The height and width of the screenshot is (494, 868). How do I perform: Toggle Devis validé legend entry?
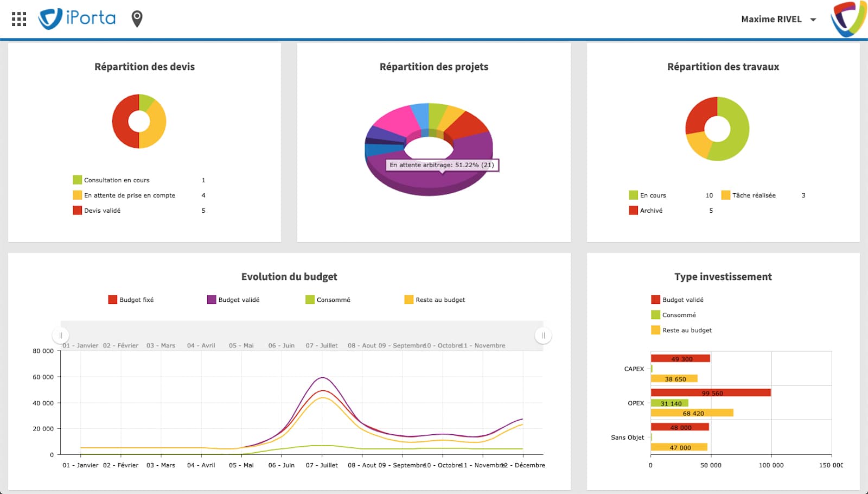(x=97, y=210)
